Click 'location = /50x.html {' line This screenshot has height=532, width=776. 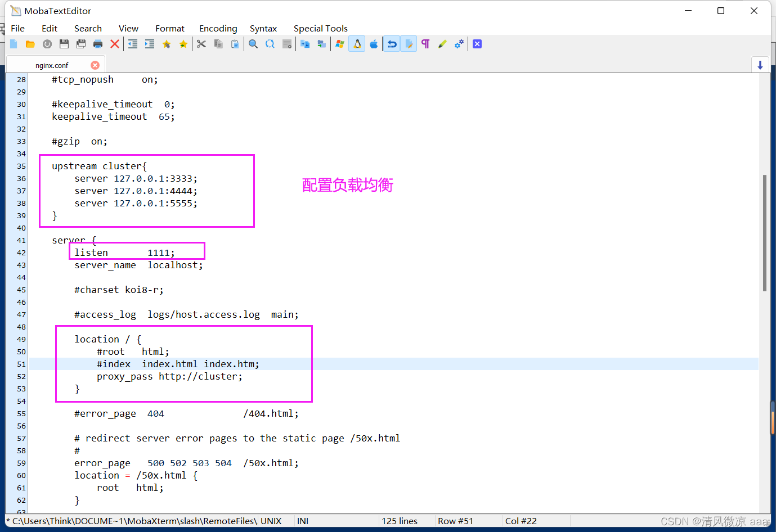[x=136, y=475]
